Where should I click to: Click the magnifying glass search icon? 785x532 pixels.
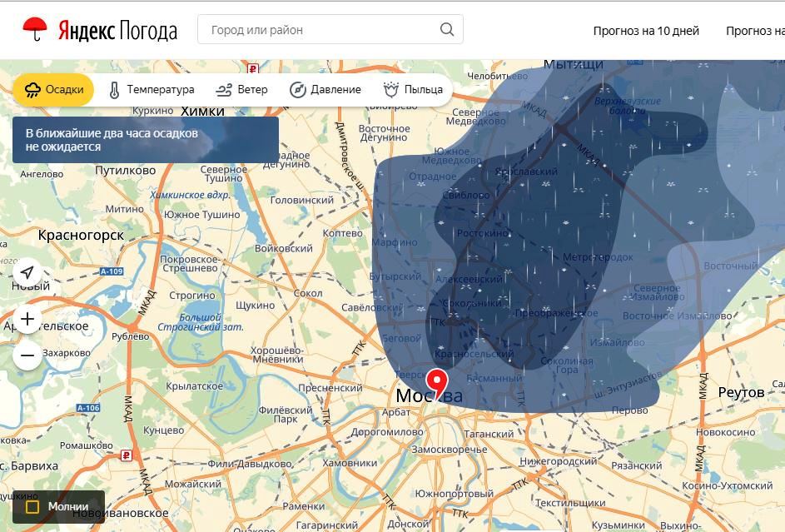tap(447, 29)
